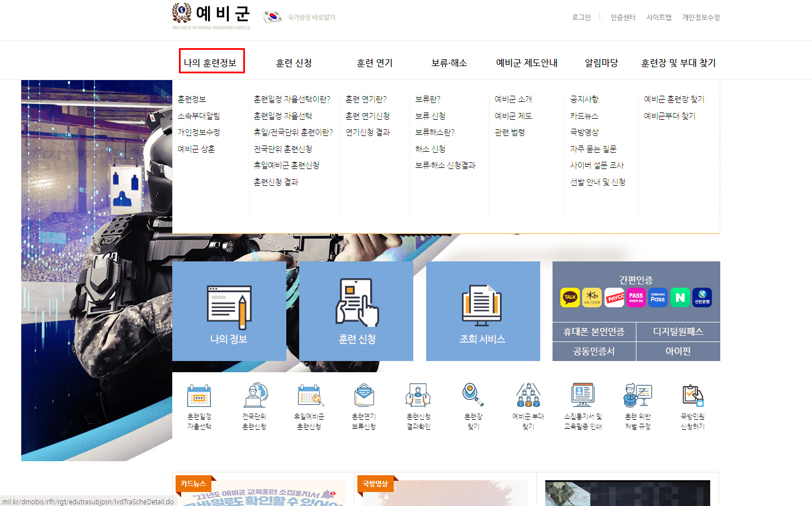The image size is (812, 506).
Task: Choose Samsung Pass authentication icon
Action: 658,297
